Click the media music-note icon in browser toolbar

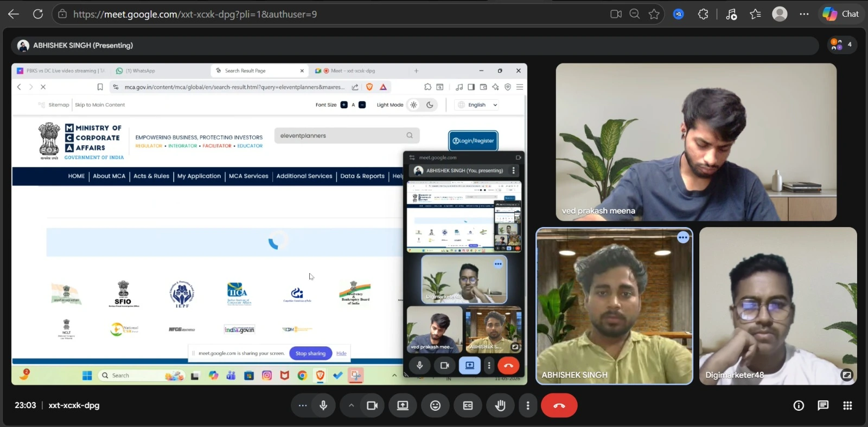(x=731, y=14)
